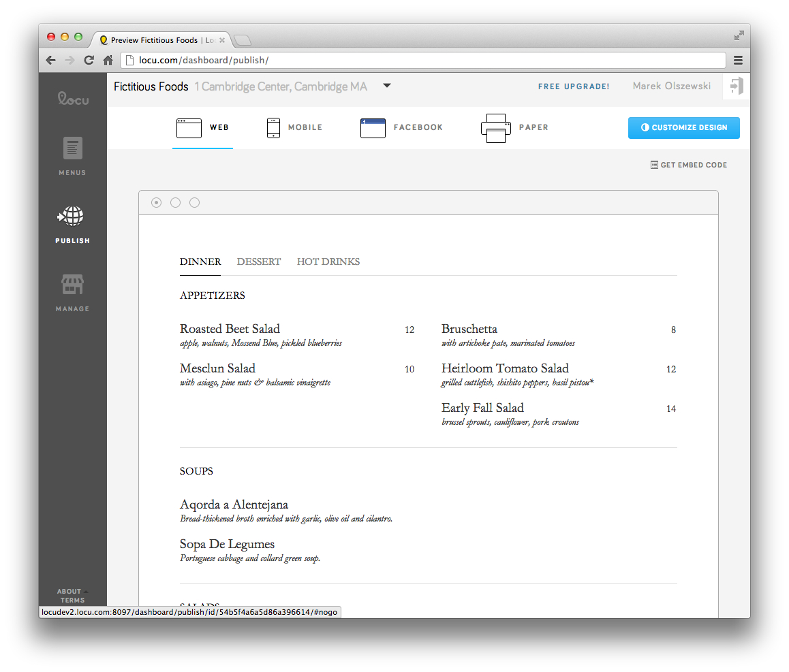
Task: Reload the page with refresh icon
Action: click(89, 61)
